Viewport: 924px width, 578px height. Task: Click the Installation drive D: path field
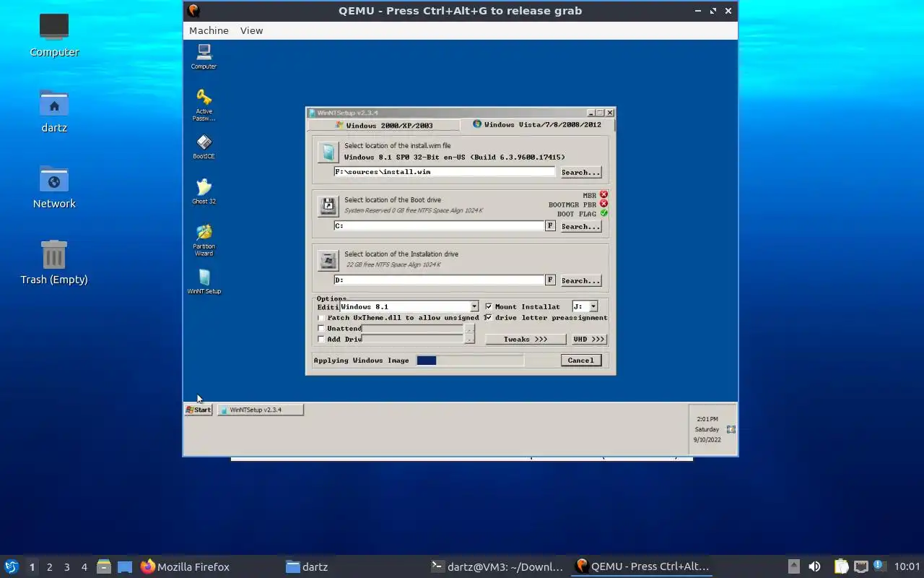[439, 280]
